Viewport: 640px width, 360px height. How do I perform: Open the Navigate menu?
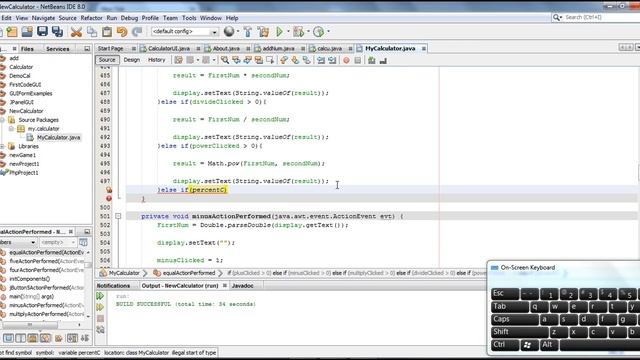click(x=43, y=18)
